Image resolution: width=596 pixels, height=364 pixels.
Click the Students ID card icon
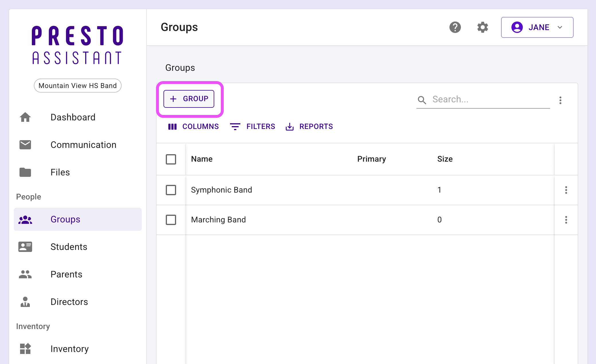click(x=25, y=247)
